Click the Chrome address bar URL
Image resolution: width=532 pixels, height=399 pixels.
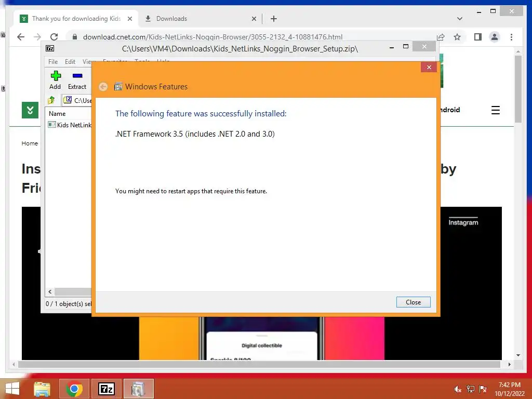coord(212,37)
